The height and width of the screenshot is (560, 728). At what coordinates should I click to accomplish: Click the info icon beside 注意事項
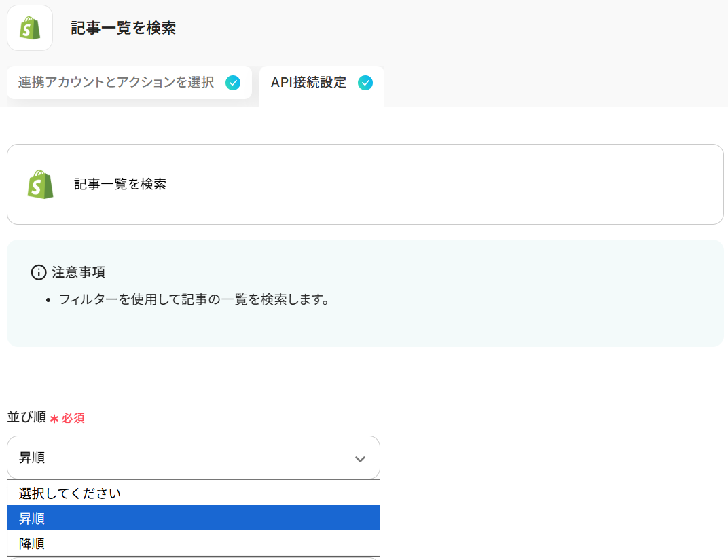point(39,272)
